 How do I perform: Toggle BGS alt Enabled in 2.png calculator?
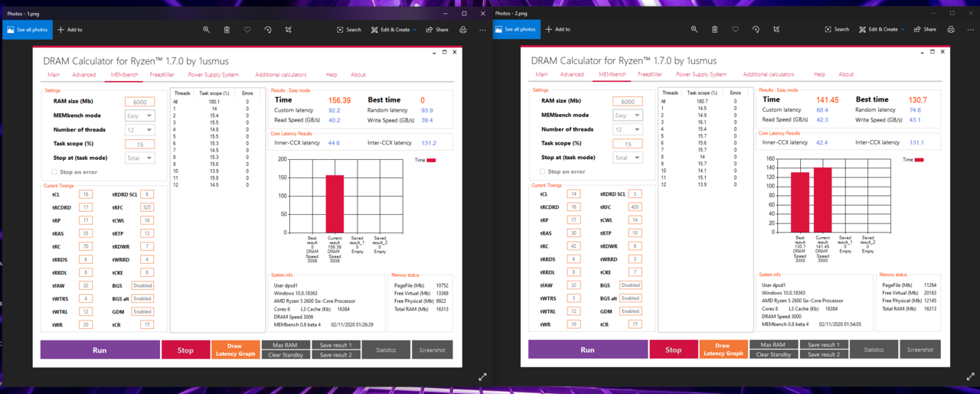tap(630, 298)
